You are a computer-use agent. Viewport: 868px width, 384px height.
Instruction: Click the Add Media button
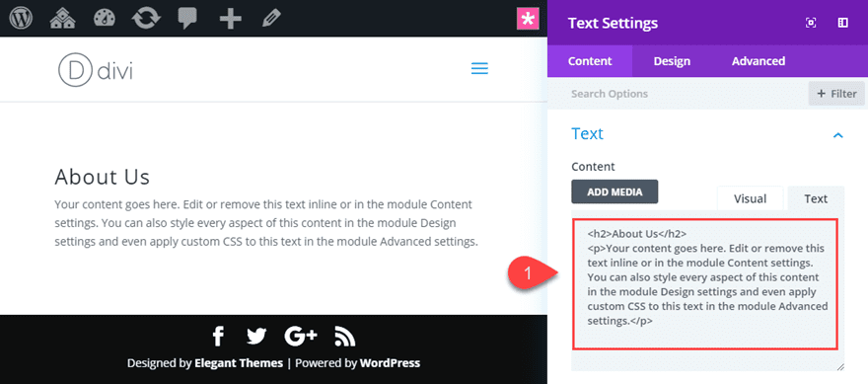click(x=615, y=192)
